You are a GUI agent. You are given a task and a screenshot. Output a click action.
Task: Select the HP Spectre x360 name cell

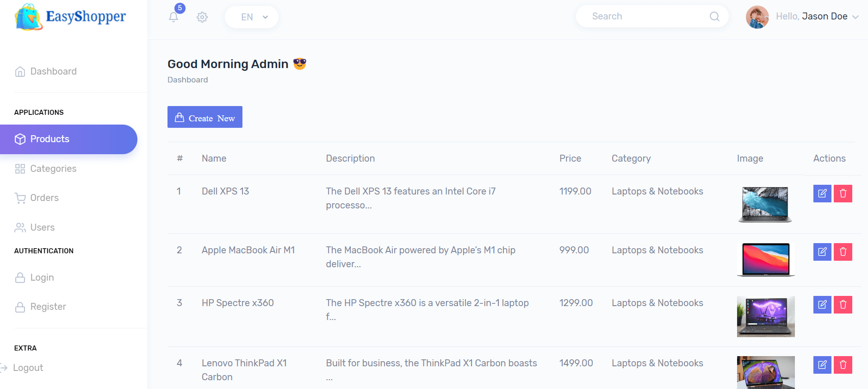(x=238, y=303)
